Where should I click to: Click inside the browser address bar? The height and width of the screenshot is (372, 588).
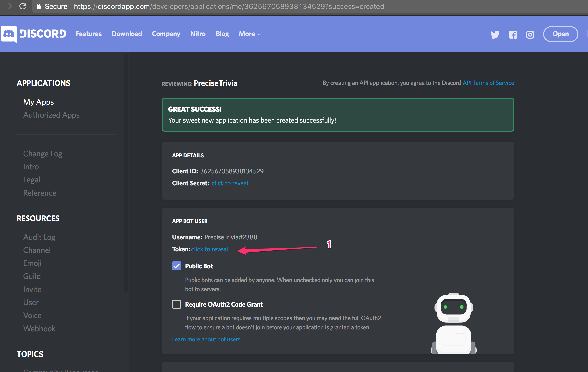pos(226,6)
